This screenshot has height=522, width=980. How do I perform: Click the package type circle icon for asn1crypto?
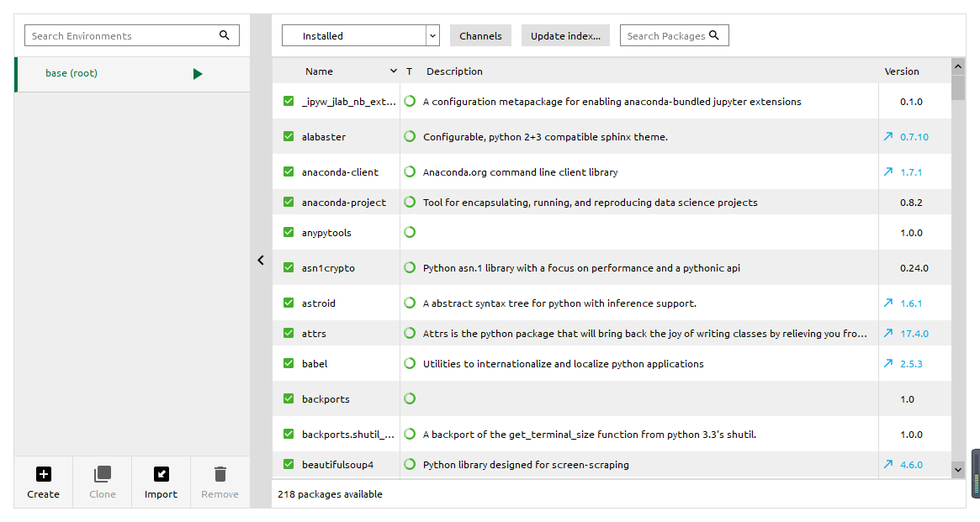click(x=410, y=267)
